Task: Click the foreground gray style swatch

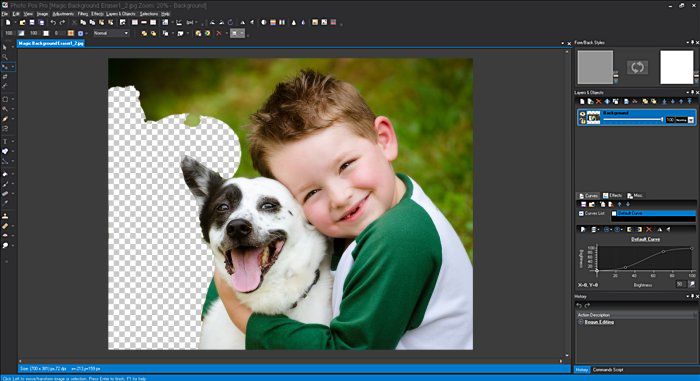Action: click(x=595, y=67)
